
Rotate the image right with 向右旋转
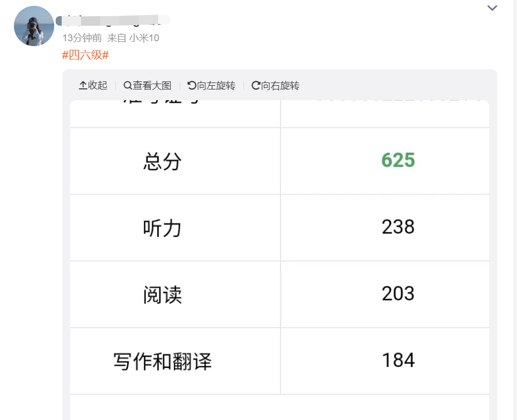tap(275, 85)
